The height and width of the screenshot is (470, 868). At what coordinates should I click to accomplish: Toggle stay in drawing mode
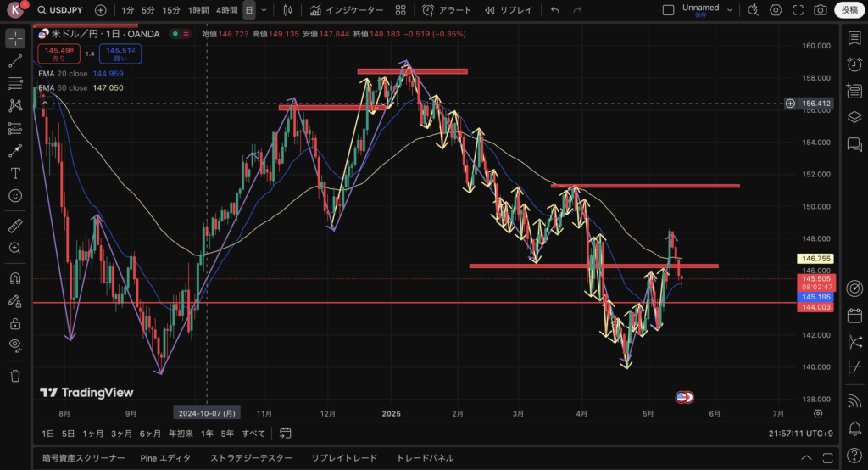click(x=15, y=301)
